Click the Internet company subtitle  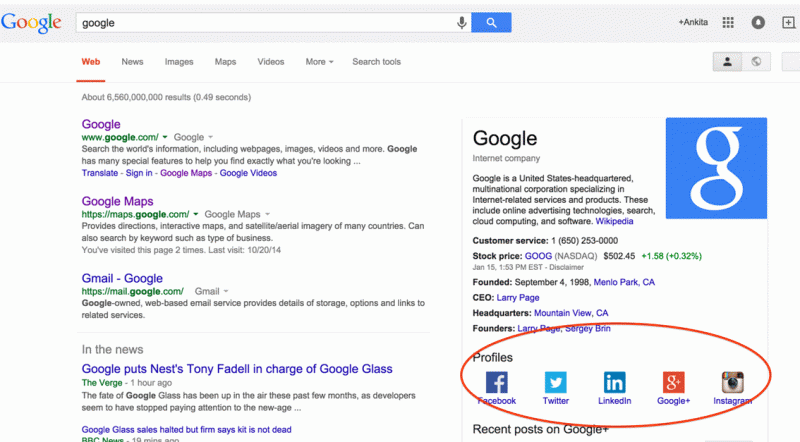pos(506,158)
